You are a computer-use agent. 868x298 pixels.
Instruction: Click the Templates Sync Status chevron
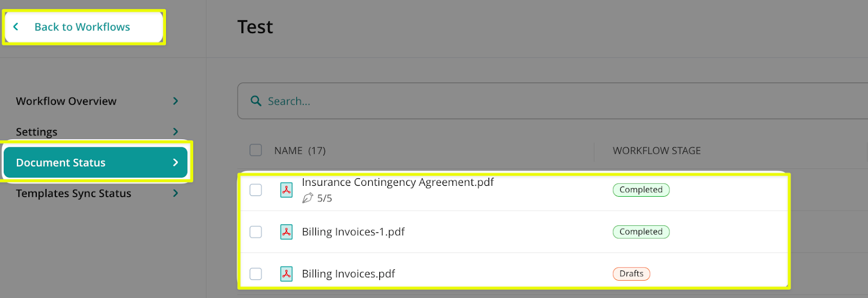point(175,193)
